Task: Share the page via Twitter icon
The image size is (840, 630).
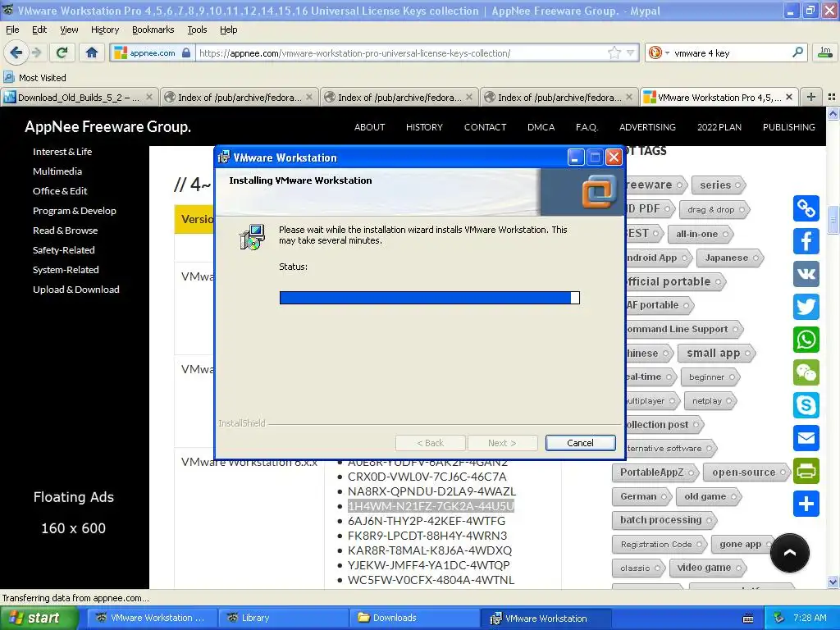Action: 806,307
